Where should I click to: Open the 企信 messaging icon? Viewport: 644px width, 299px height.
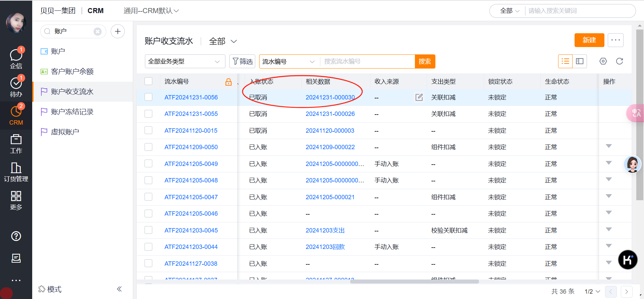pyautogui.click(x=16, y=58)
